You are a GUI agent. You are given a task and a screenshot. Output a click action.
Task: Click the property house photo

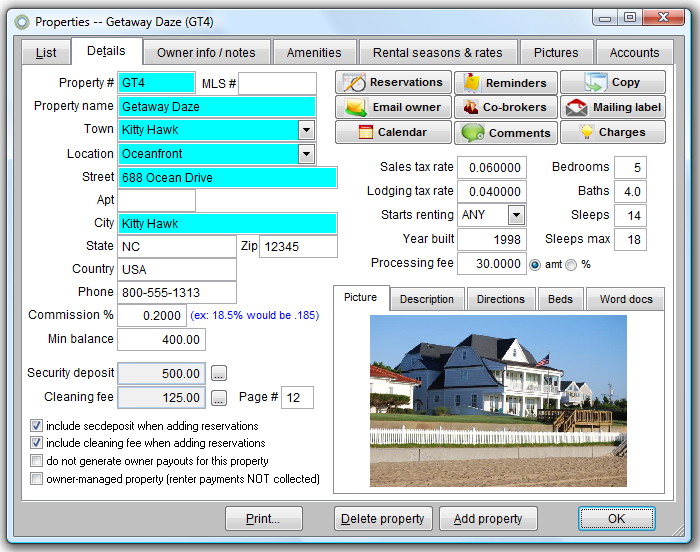click(498, 401)
